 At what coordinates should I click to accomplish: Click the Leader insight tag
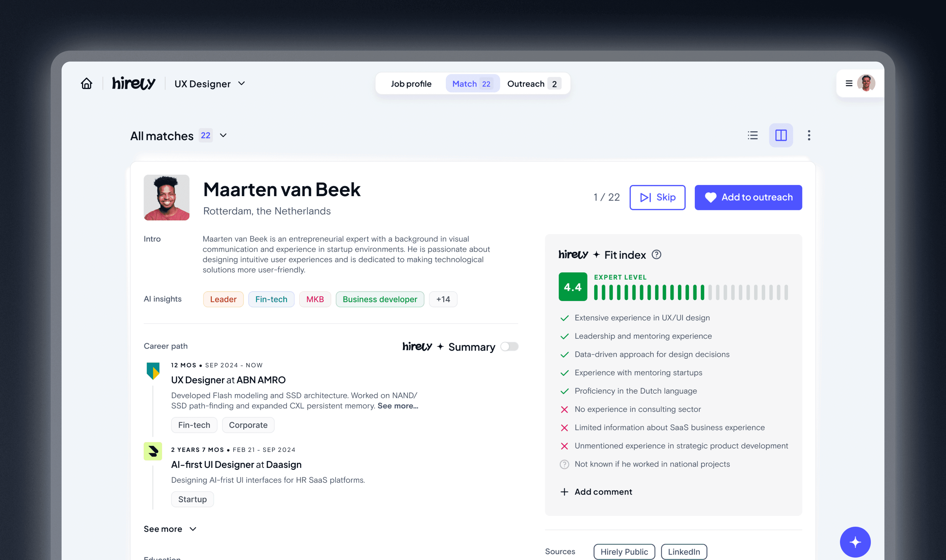click(223, 299)
